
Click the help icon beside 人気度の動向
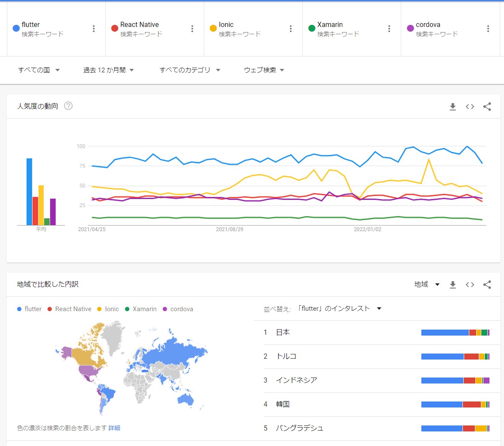(68, 106)
